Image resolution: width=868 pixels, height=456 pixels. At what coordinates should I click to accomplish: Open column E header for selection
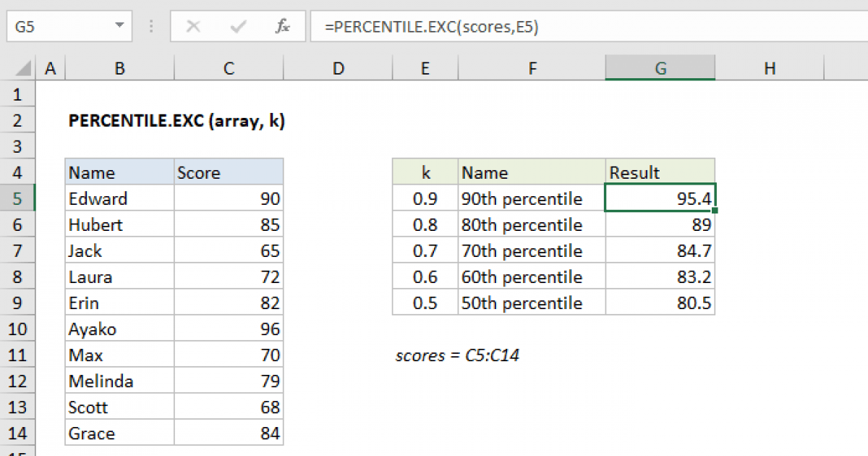425,67
